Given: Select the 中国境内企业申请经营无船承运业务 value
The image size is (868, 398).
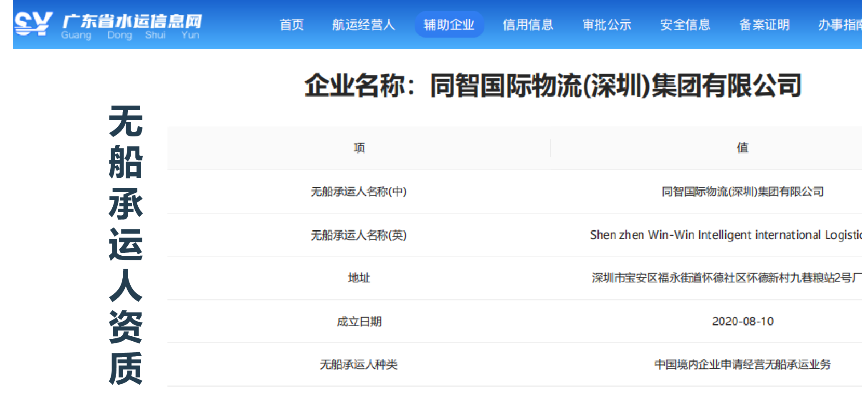Looking at the screenshot, I should [x=743, y=364].
